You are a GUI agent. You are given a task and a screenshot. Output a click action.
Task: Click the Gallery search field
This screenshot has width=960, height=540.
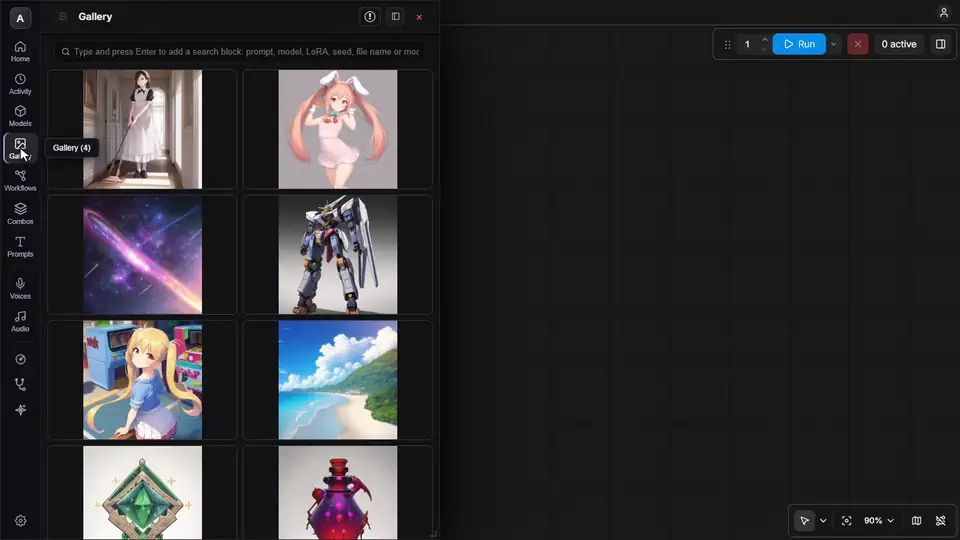(x=239, y=51)
